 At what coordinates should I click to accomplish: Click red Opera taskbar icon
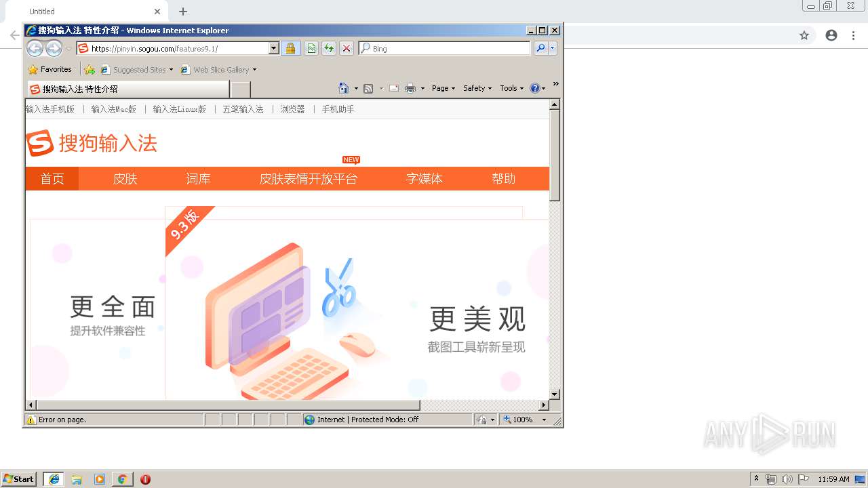coord(145,479)
